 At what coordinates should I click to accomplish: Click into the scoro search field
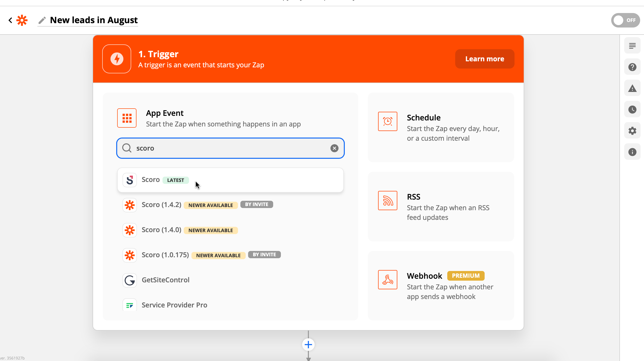coord(230,148)
